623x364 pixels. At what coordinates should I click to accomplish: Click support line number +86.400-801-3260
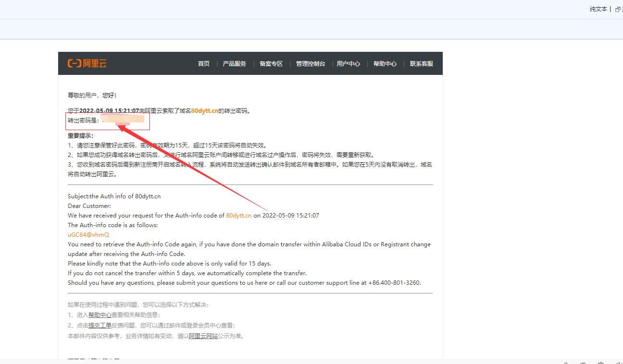[394, 283]
